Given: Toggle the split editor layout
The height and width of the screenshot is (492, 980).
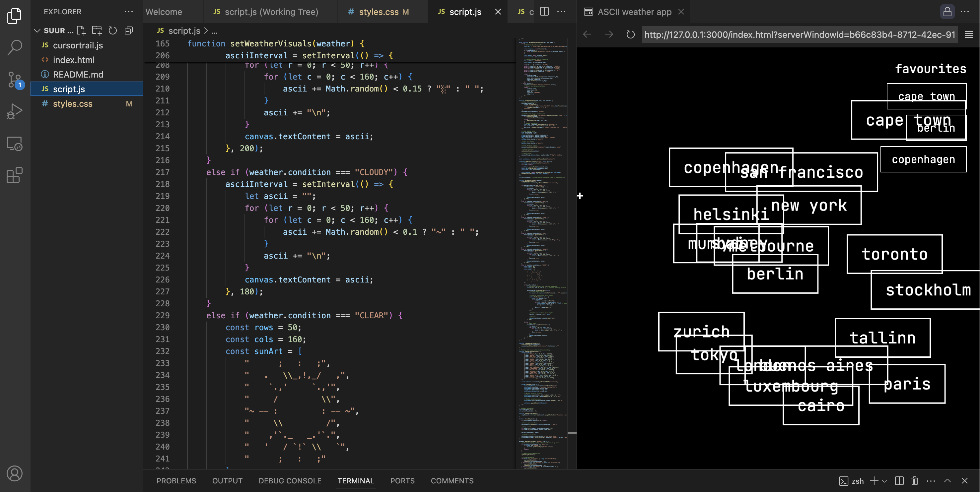Looking at the screenshot, I should click(544, 12).
